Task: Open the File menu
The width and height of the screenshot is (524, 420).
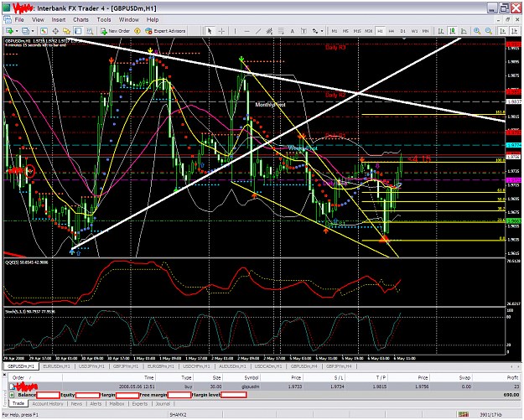Action: coord(19,20)
